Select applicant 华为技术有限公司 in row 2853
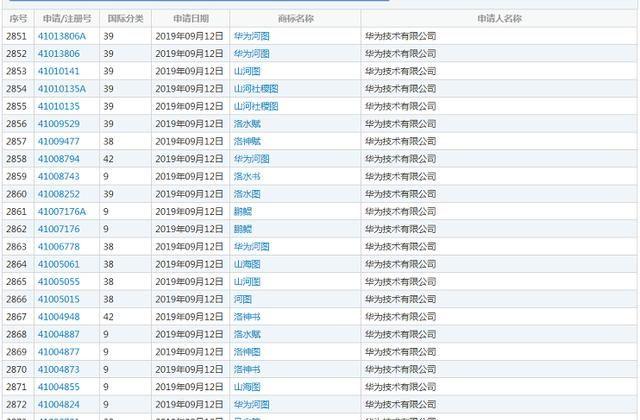 click(400, 71)
